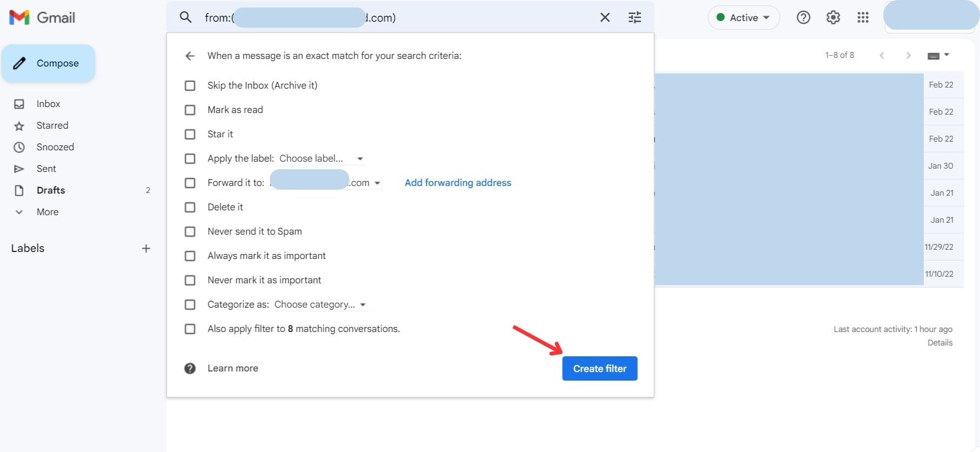
Task: Click Add forwarding address link
Action: click(x=458, y=183)
